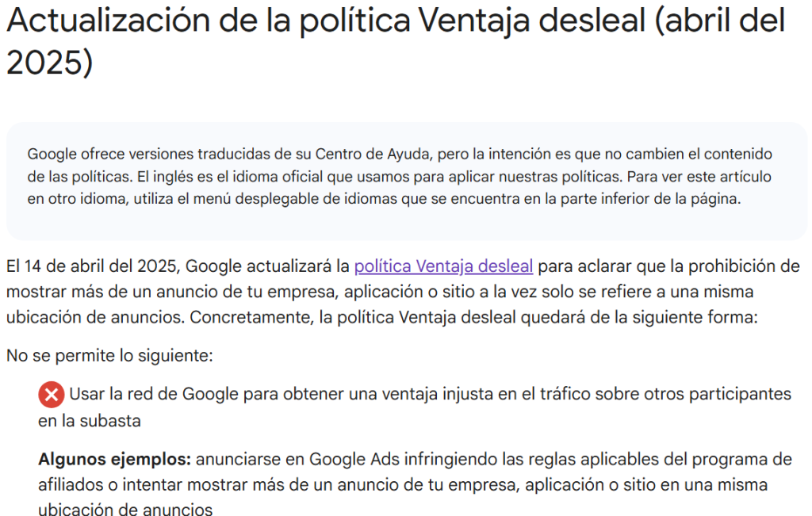812x516 pixels.
Task: Click "(abril del" in the page title
Action: click(x=720, y=22)
